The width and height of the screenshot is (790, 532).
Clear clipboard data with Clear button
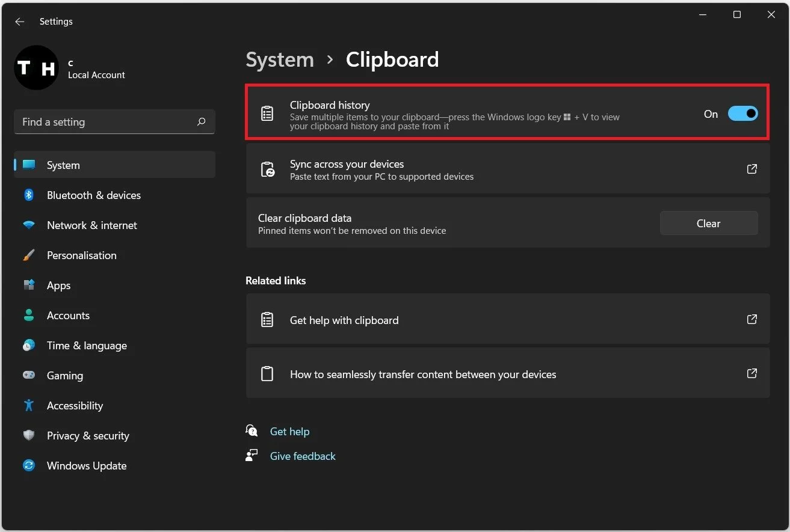click(x=709, y=223)
